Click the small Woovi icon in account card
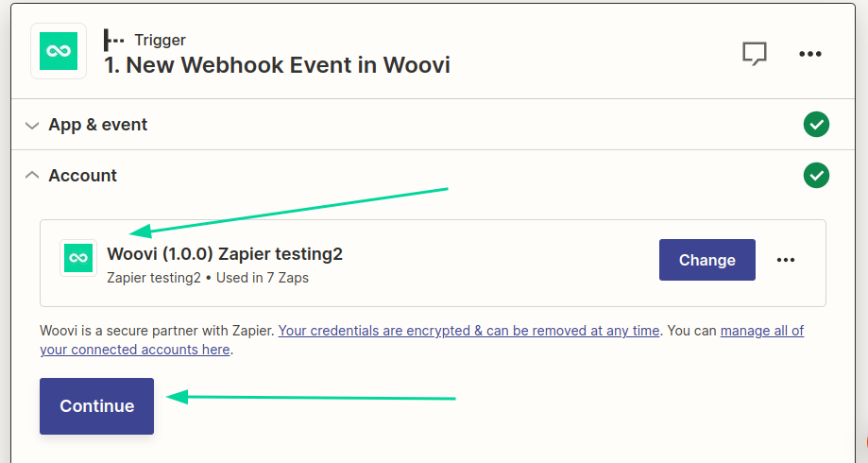The image size is (868, 463). point(78,258)
